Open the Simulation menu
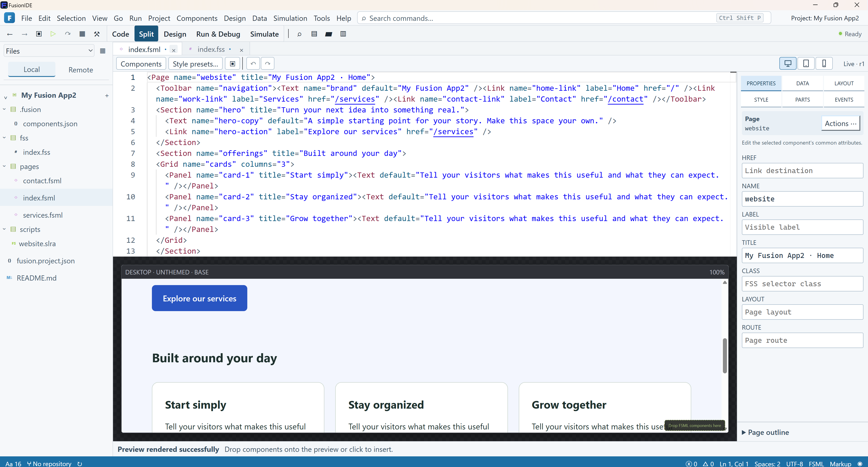The height and width of the screenshot is (467, 868). (x=290, y=18)
